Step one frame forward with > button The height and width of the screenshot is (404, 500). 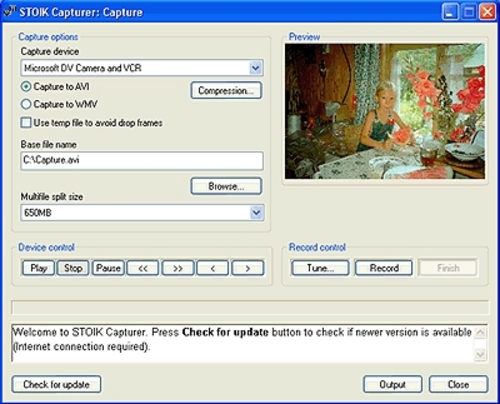pos(248,268)
